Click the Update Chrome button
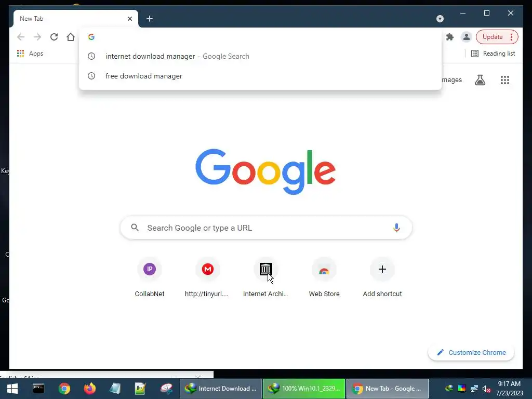532x399 pixels. coord(493,37)
